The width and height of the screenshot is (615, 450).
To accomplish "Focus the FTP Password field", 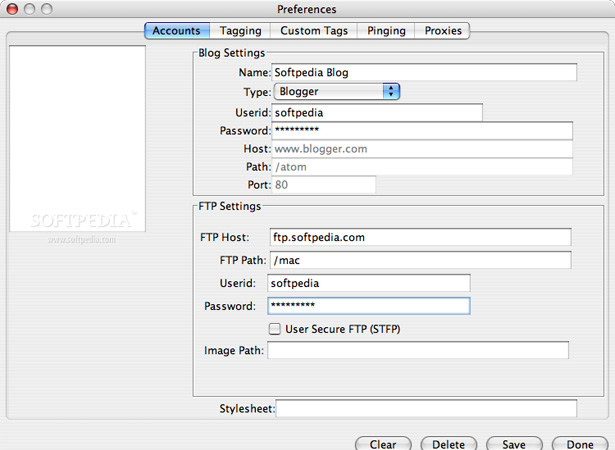I will coord(369,306).
